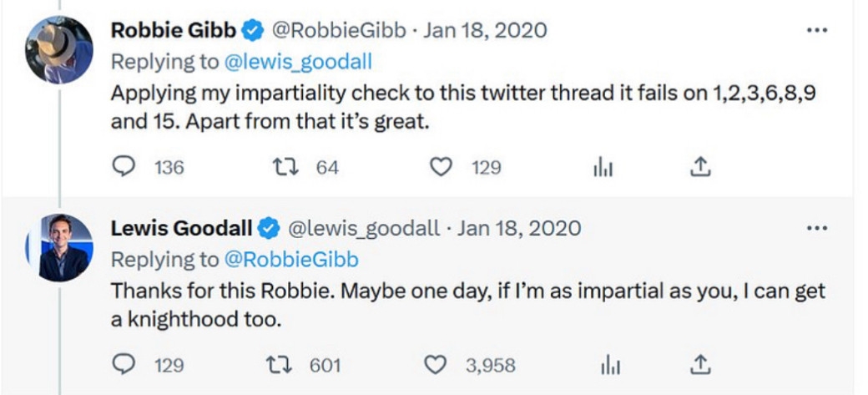Click Robbie Gibb's hat profile picture
The height and width of the screenshot is (395, 868).
coord(58,50)
